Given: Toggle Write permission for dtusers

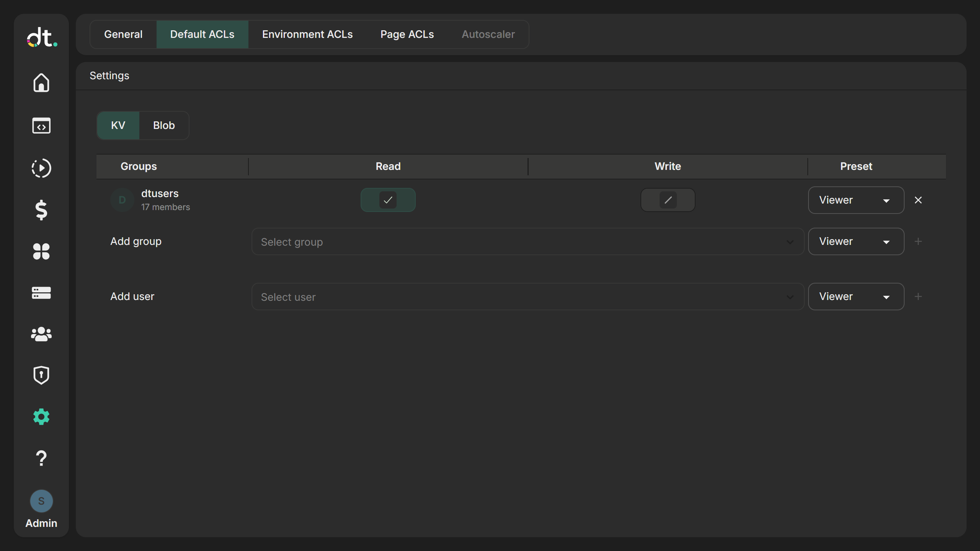Looking at the screenshot, I should [668, 200].
